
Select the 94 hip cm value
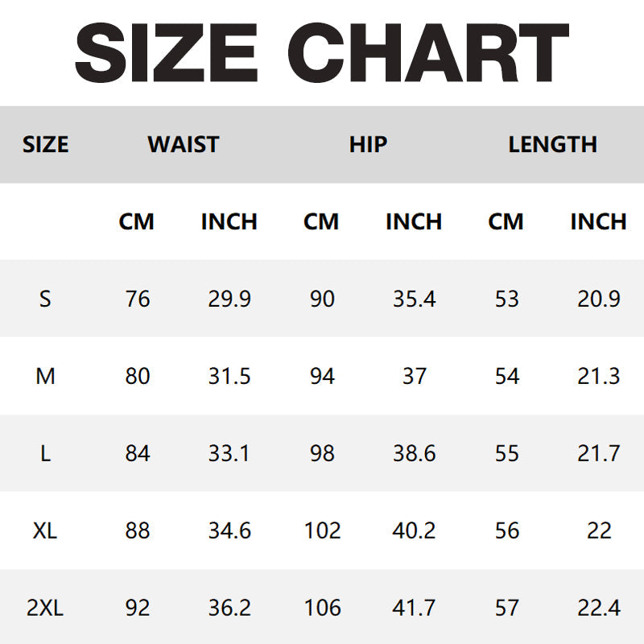click(322, 376)
